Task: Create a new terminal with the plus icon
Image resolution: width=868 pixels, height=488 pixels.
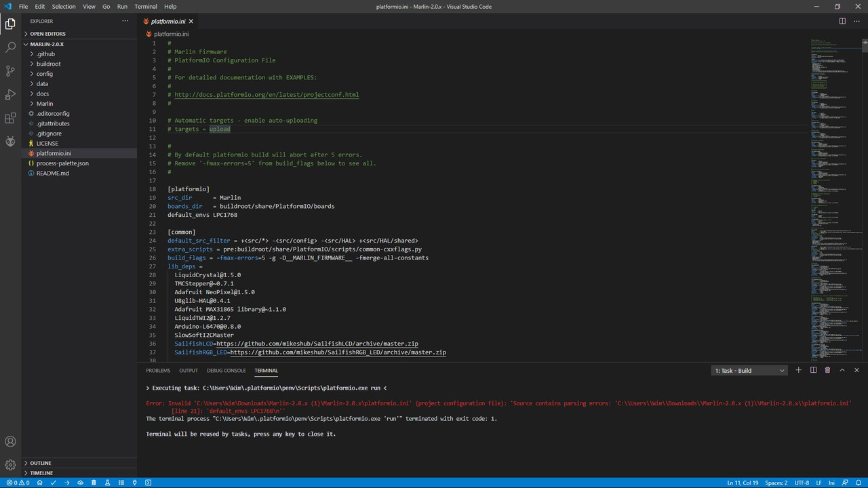Action: 798,370
